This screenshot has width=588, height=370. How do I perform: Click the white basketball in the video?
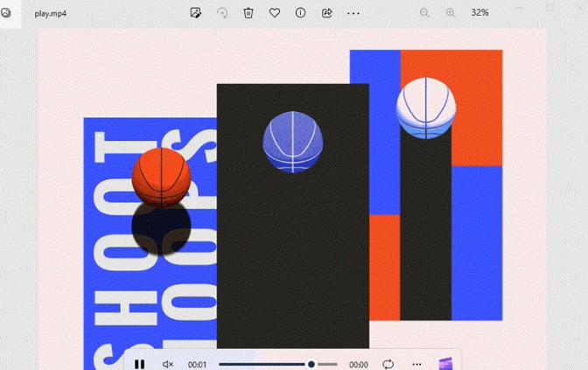(426, 108)
